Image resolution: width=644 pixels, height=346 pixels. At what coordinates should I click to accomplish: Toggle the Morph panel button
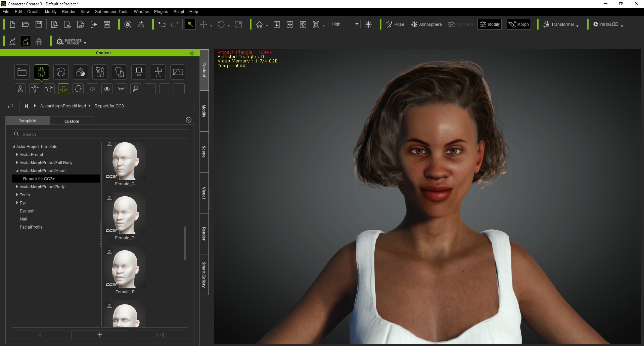tap(519, 24)
